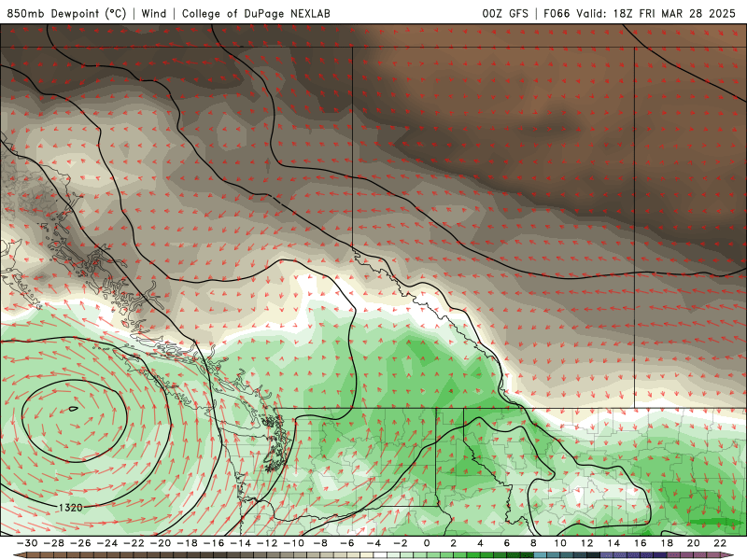Click the "-8" color scale value
The height and width of the screenshot is (560, 747).
320,543
